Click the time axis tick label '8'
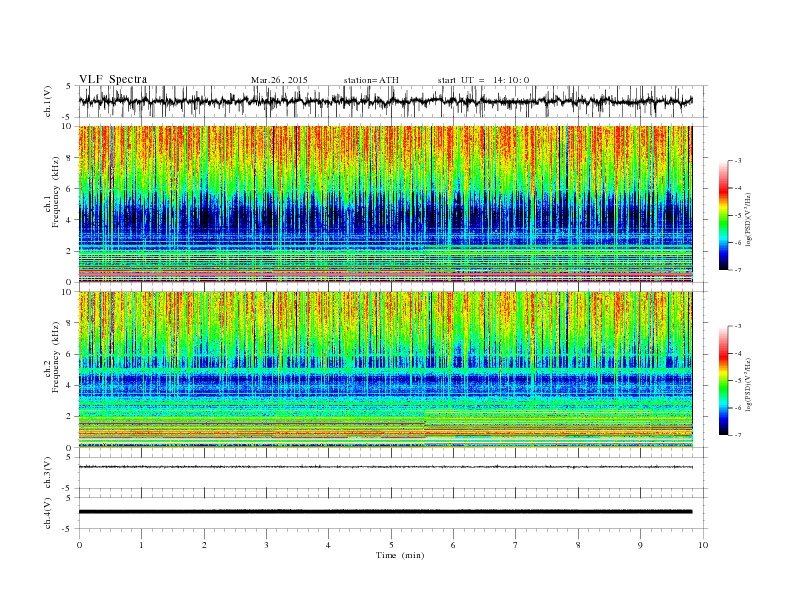Image resolution: width=792 pixels, height=612 pixels. 578,545
